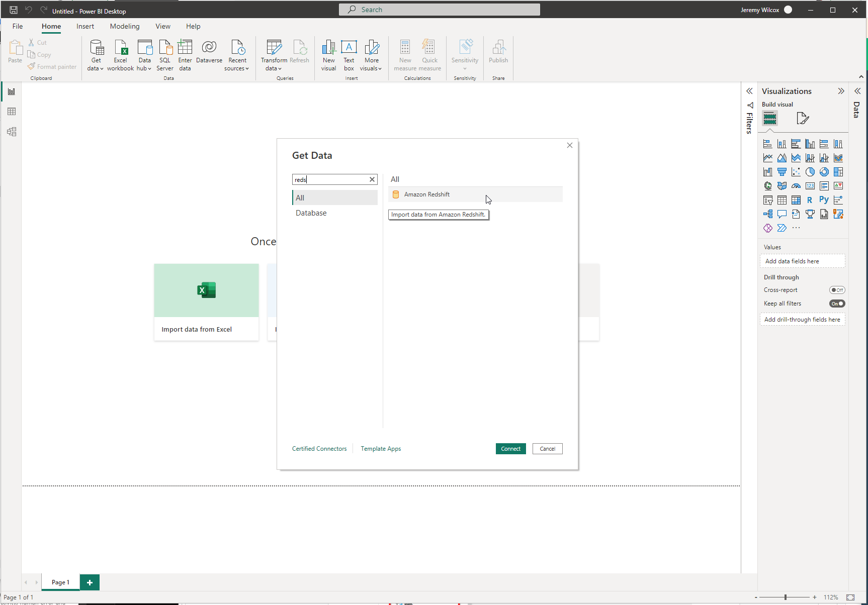This screenshot has height=605, width=868.
Task: Click the zoom out minus button
Action: click(x=756, y=597)
